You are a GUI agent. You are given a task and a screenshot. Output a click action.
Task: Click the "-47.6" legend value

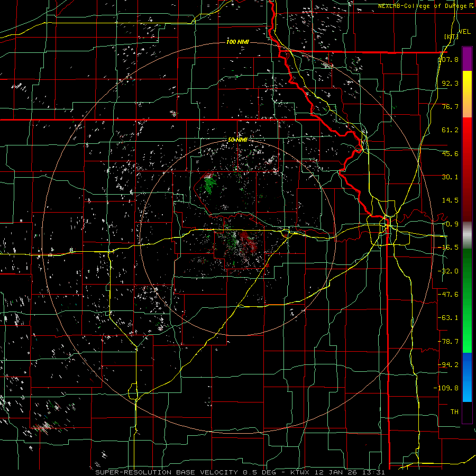448,295
